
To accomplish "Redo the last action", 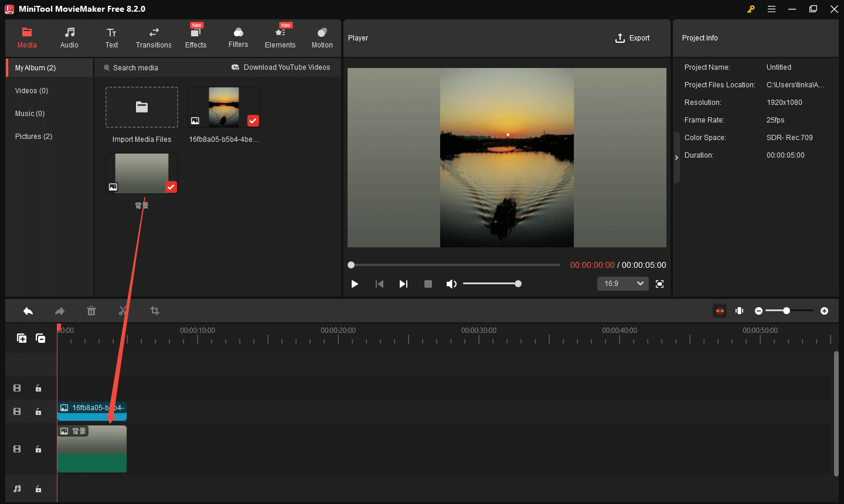I will (x=60, y=311).
